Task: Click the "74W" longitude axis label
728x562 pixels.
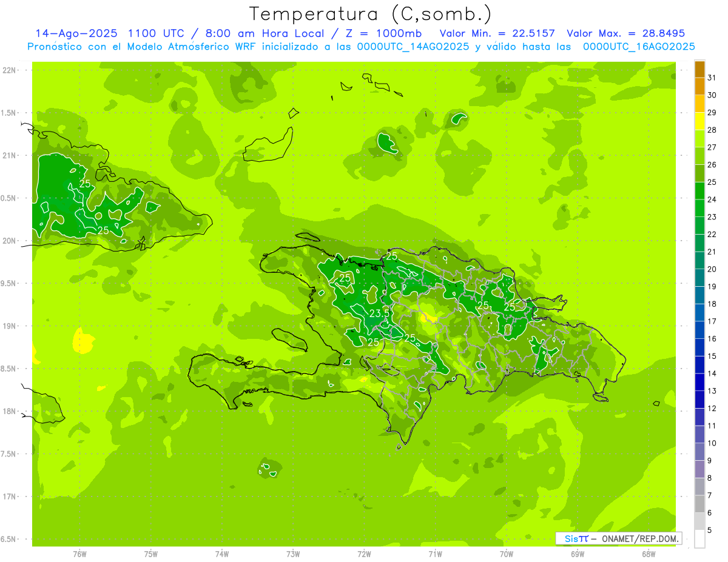Action: (x=222, y=554)
